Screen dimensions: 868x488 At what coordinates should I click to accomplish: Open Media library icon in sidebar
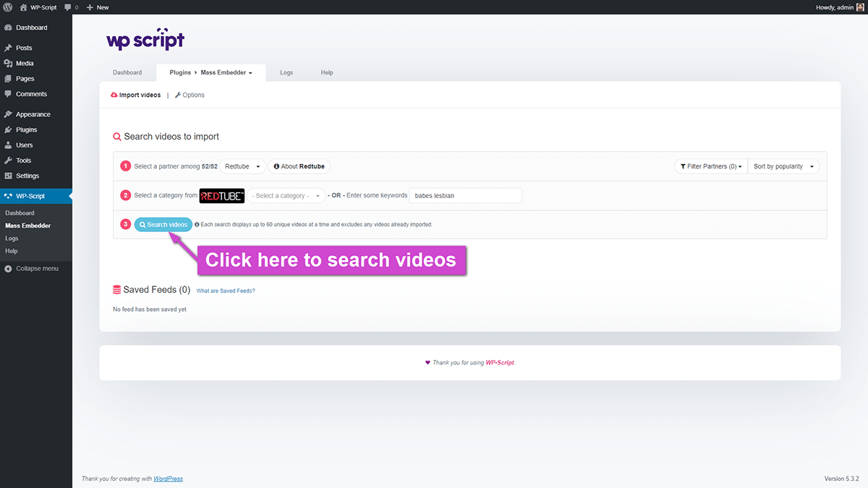click(8, 64)
